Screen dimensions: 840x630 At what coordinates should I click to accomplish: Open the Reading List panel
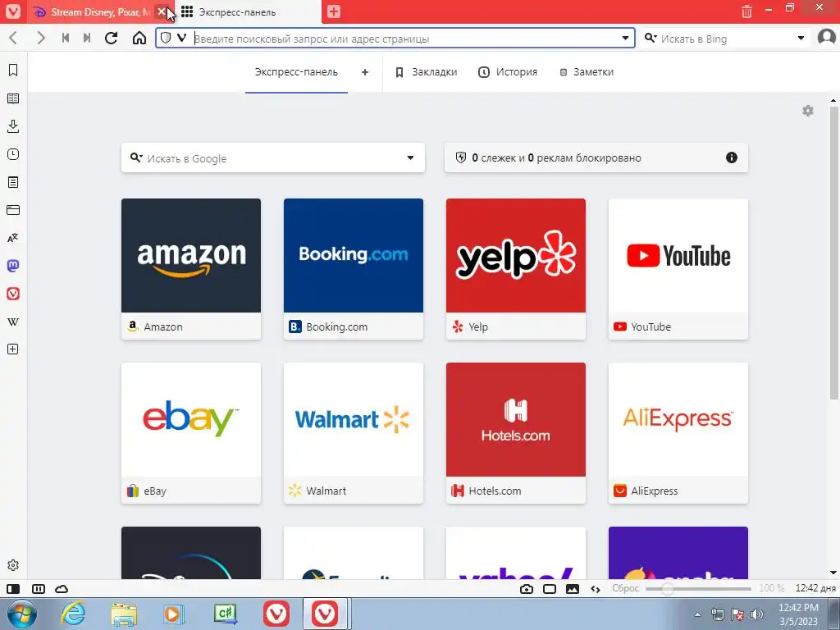pyautogui.click(x=13, y=98)
